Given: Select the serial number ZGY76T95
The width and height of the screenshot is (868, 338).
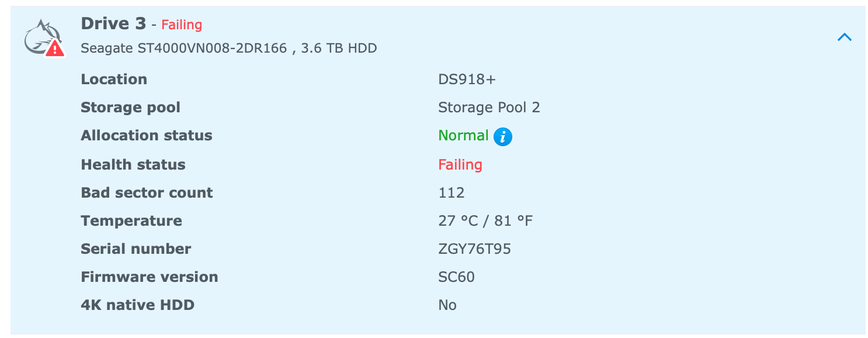Looking at the screenshot, I should (475, 249).
